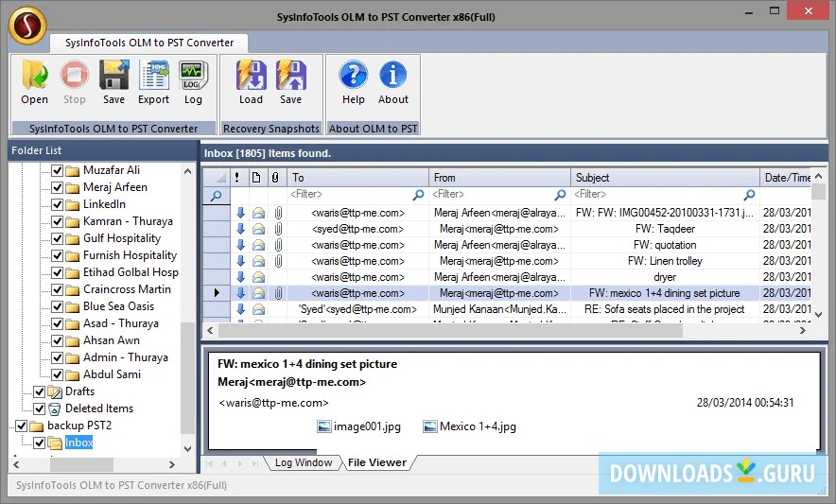Click the Export HTML icon
Viewport: 836px width, 504px height.
pyautogui.click(x=153, y=76)
